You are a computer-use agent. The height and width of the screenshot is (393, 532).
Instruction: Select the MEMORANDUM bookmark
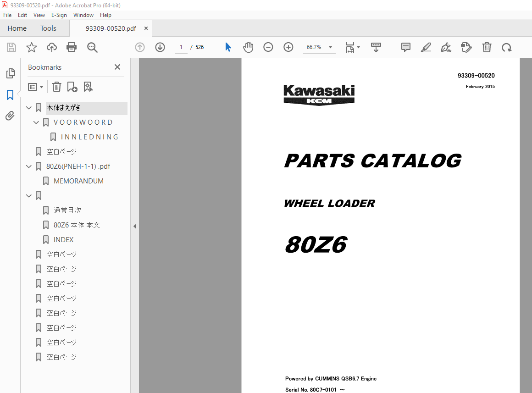[78, 181]
